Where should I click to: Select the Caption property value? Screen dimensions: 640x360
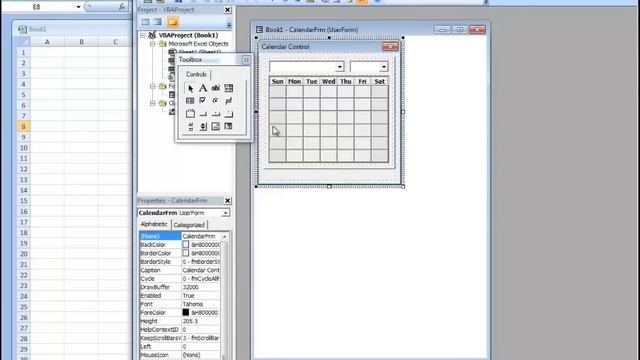[201, 270]
